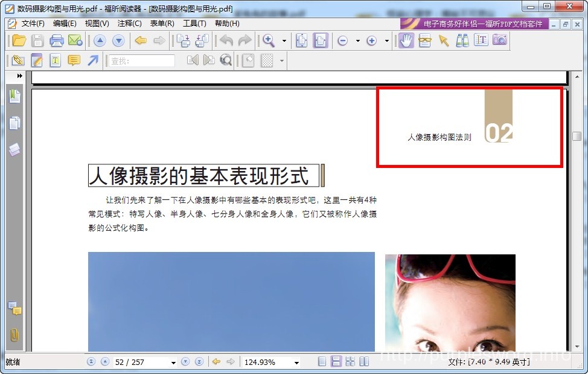Screen dimensions: 588x374
Task: Select the Hand tool
Action: pos(406,40)
